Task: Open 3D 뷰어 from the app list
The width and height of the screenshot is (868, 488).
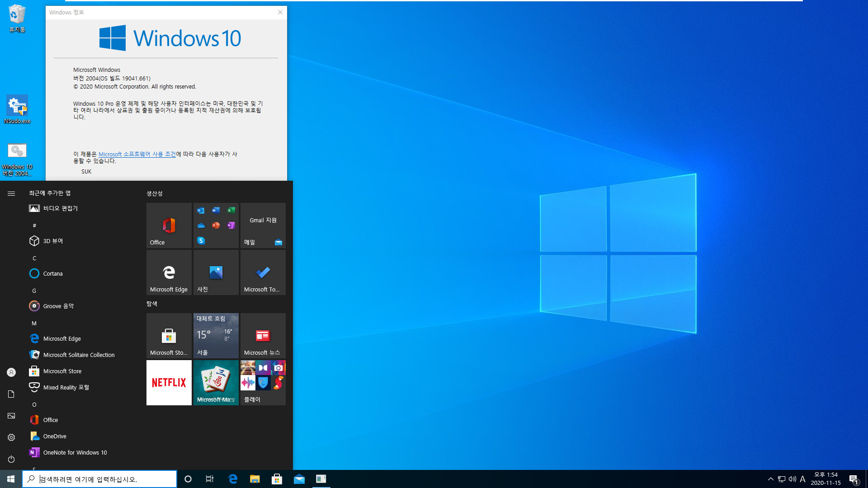Action: pyautogui.click(x=81, y=241)
